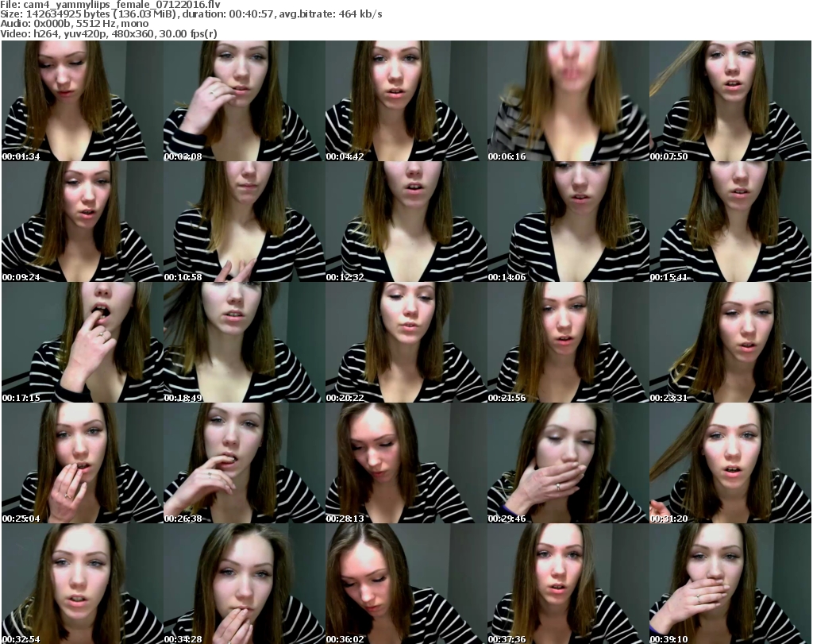Open the thumbnail stamped 00:32:54

(x=83, y=584)
